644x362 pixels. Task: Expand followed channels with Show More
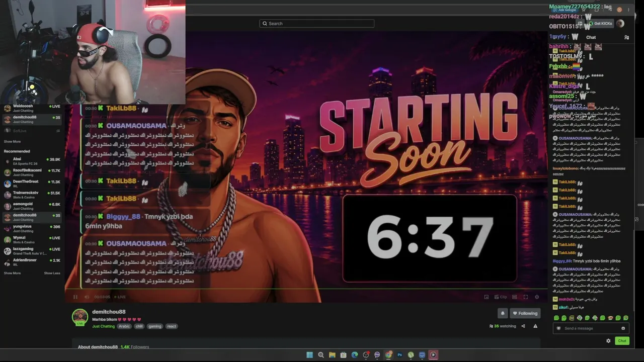[12, 142]
